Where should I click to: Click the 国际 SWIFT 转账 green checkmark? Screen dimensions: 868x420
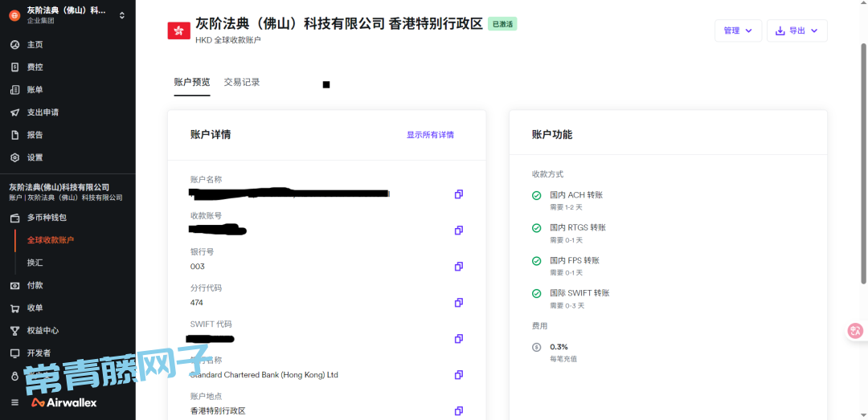tap(536, 293)
